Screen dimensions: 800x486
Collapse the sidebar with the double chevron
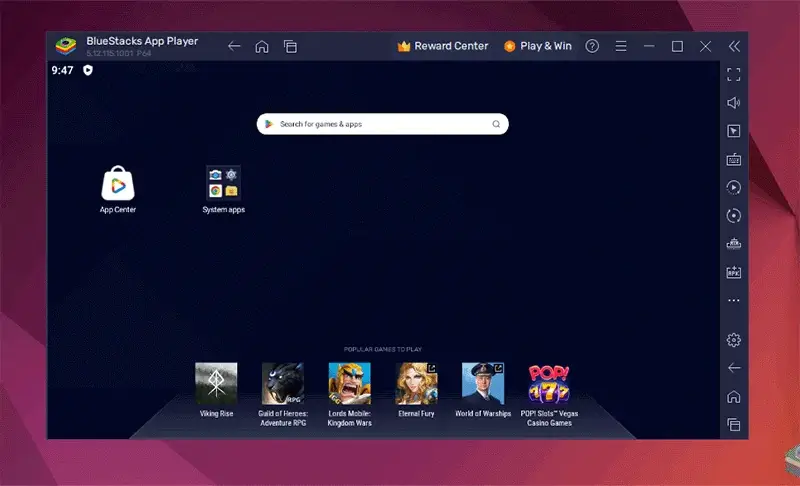pyautogui.click(x=734, y=46)
